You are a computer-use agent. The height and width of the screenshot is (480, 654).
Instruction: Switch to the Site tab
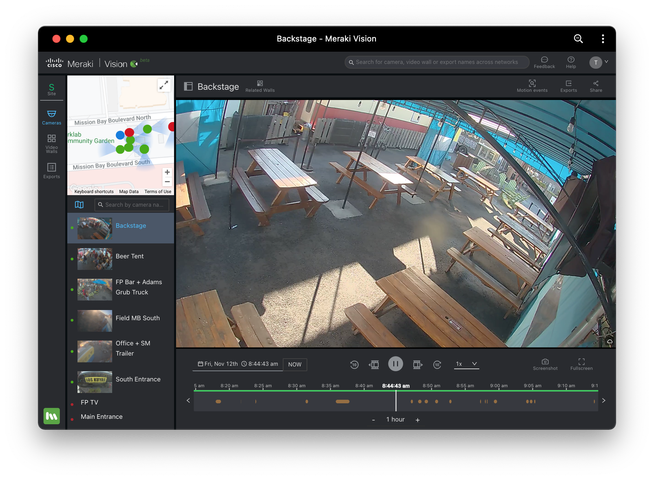(x=51, y=90)
